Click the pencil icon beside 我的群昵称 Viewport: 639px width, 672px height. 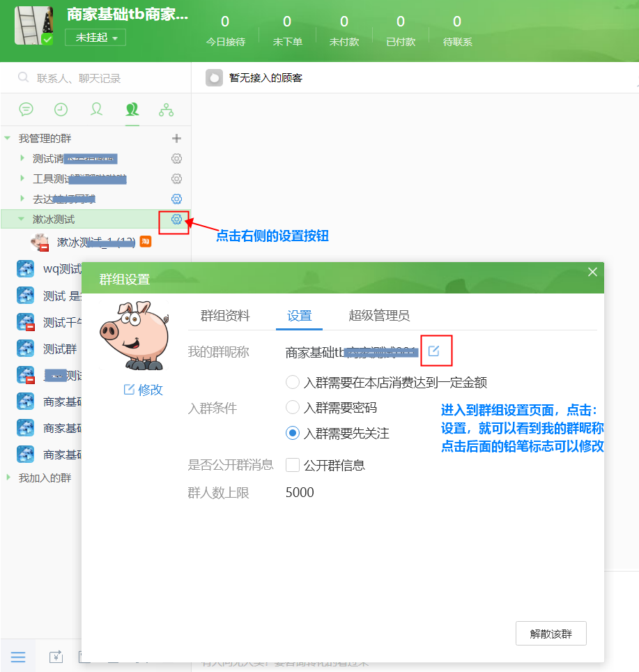(434, 351)
